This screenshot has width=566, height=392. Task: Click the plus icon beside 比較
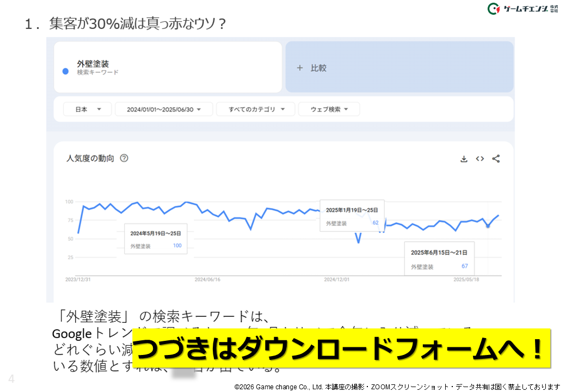point(300,68)
